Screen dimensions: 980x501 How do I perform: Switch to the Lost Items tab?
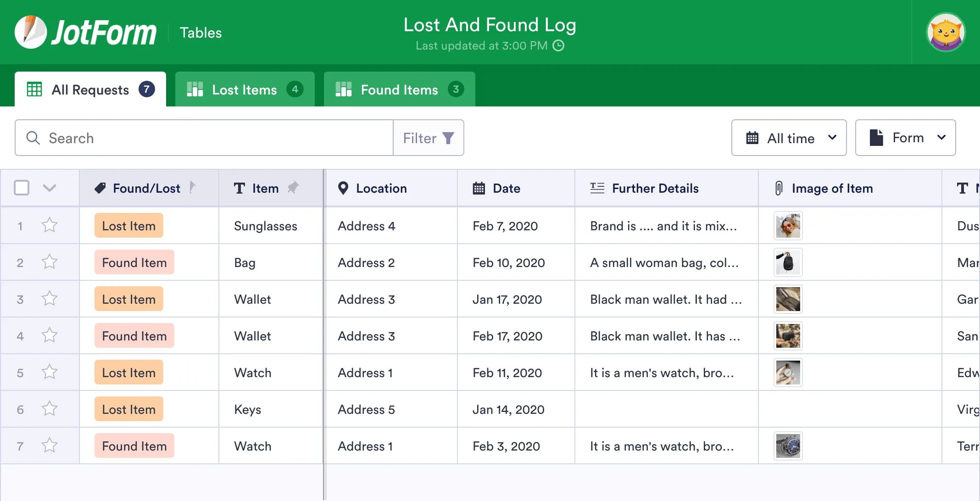coord(245,89)
